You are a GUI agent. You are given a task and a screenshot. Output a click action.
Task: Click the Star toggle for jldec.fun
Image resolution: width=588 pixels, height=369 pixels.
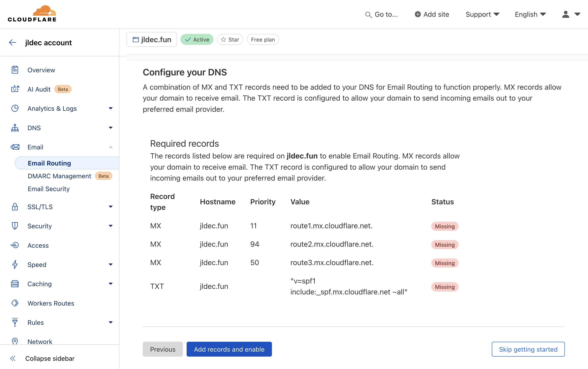tap(230, 39)
